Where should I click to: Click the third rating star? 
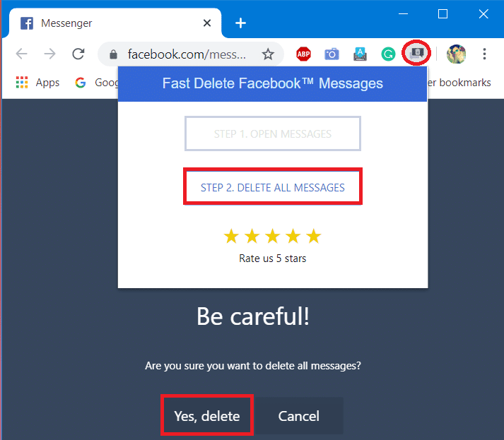pyautogui.click(x=273, y=237)
